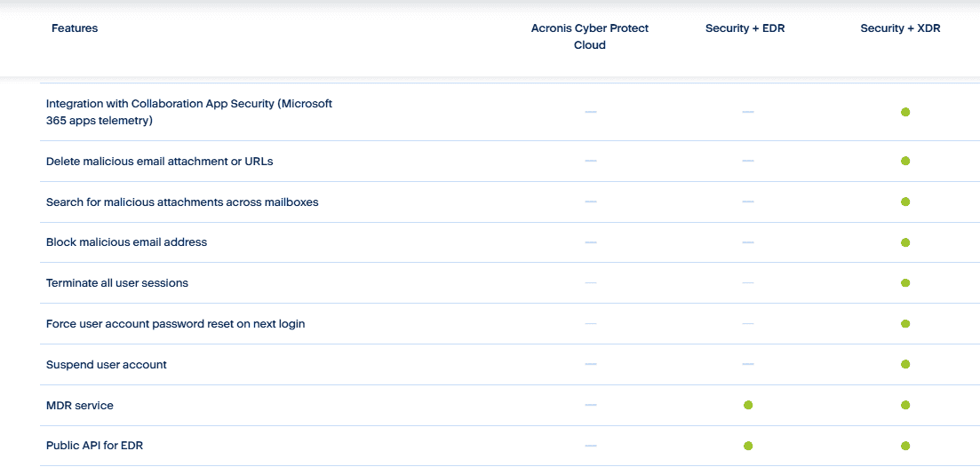Viewport: 980px width, 467px height.
Task: Click the XDR dot for Delete malicious email attachment
Action: coord(905,161)
